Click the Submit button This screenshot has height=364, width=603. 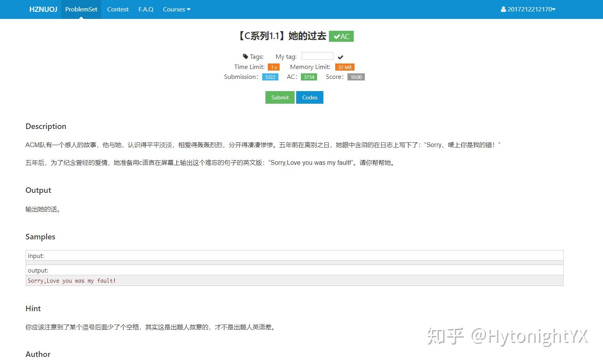(x=280, y=97)
